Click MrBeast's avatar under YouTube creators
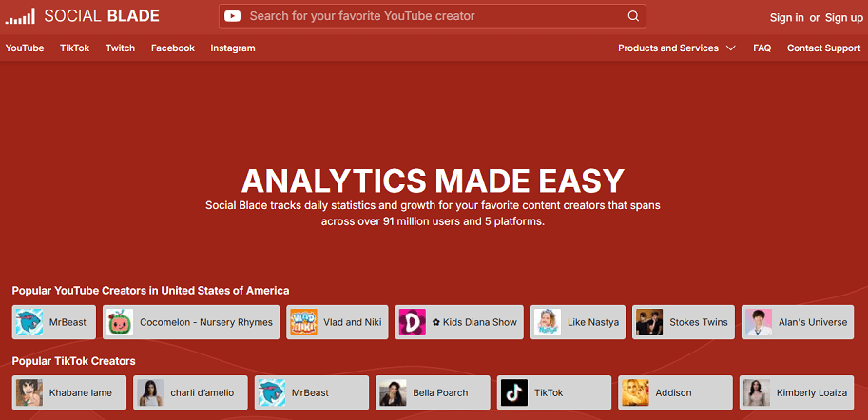 click(29, 322)
